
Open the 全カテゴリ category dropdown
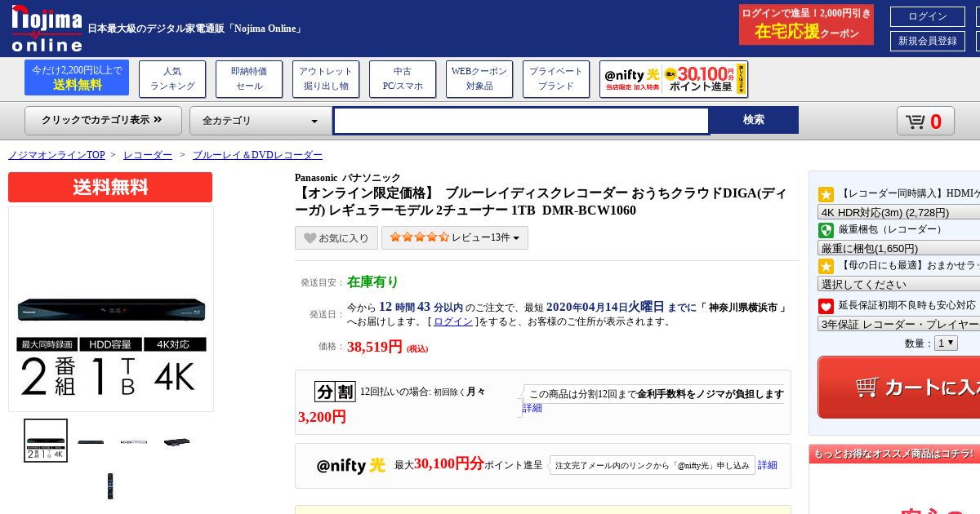[261, 121]
